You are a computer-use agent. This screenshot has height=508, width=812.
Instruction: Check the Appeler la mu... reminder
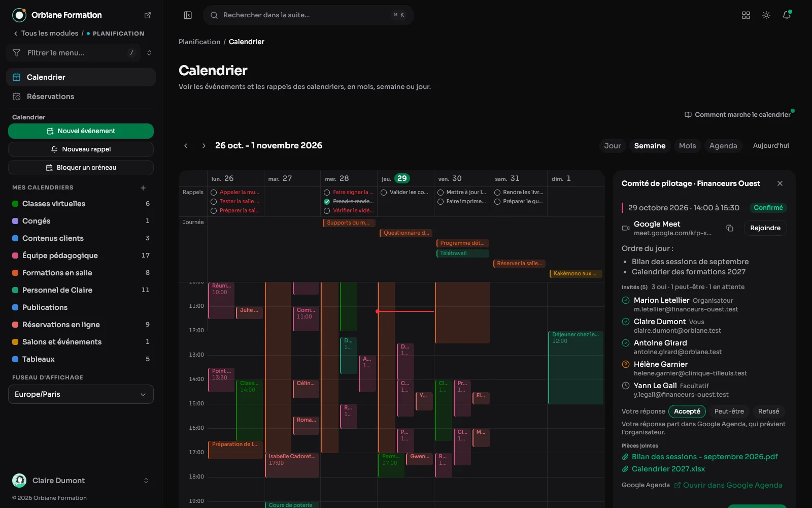tap(214, 193)
